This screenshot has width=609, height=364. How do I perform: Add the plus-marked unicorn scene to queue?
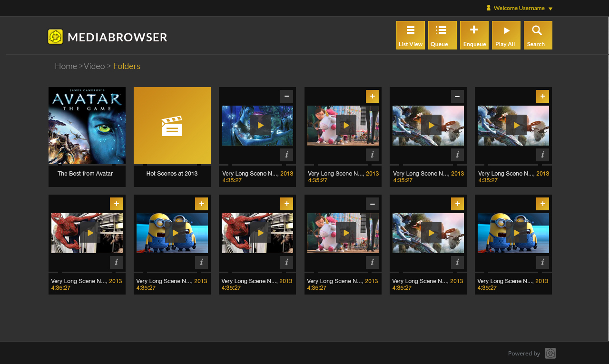click(372, 96)
